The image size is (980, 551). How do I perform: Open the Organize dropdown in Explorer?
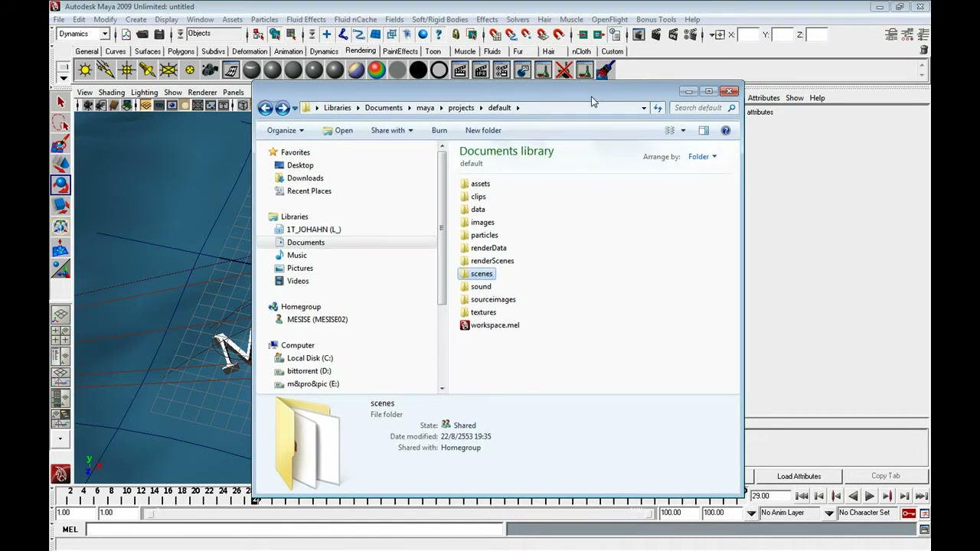pyautogui.click(x=285, y=130)
